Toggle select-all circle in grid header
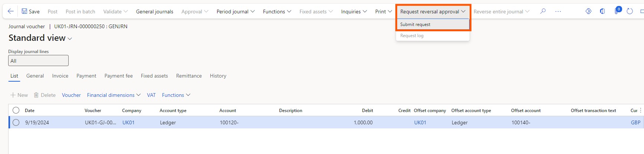Image resolution: width=644 pixels, height=154 pixels. (16, 110)
